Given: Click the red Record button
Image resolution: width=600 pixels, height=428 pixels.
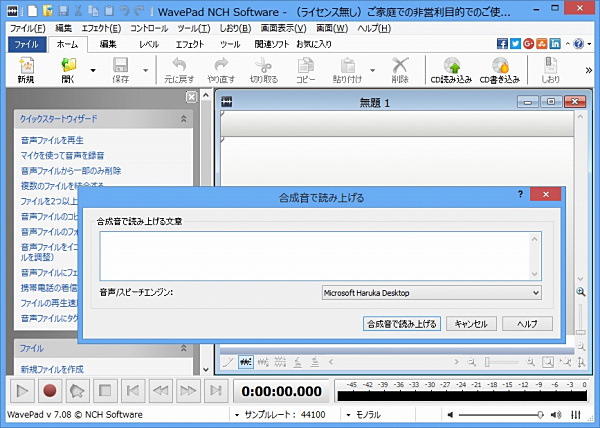Looking at the screenshot, I should (50, 391).
